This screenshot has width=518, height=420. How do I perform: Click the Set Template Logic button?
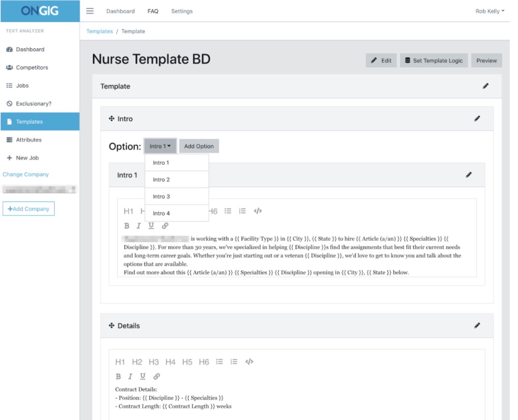pyautogui.click(x=433, y=60)
